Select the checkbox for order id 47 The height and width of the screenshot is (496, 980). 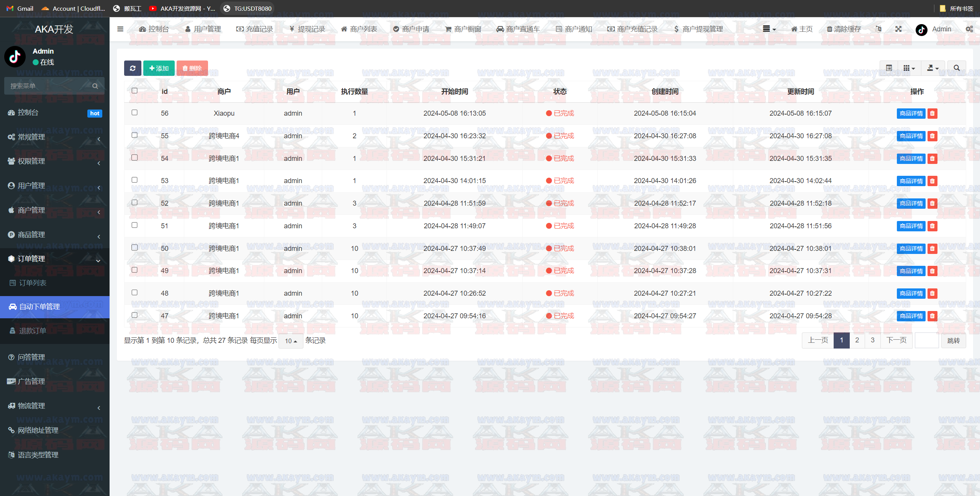[x=134, y=315]
